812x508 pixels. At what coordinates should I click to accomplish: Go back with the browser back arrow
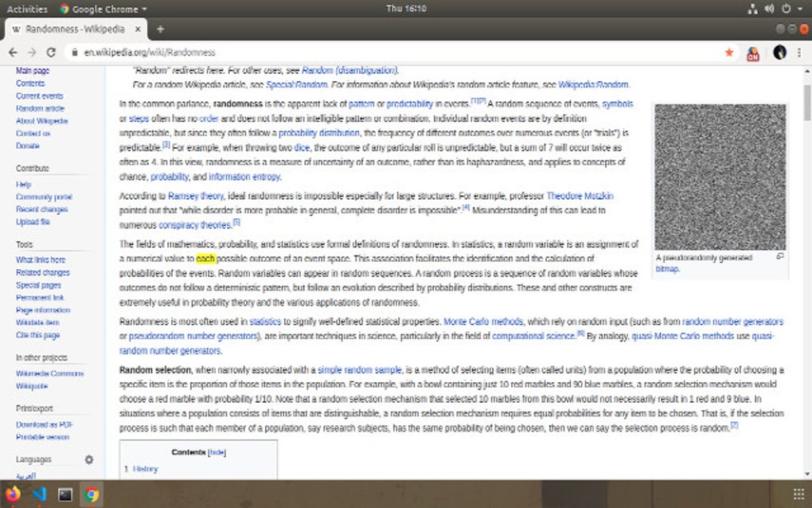[13, 53]
